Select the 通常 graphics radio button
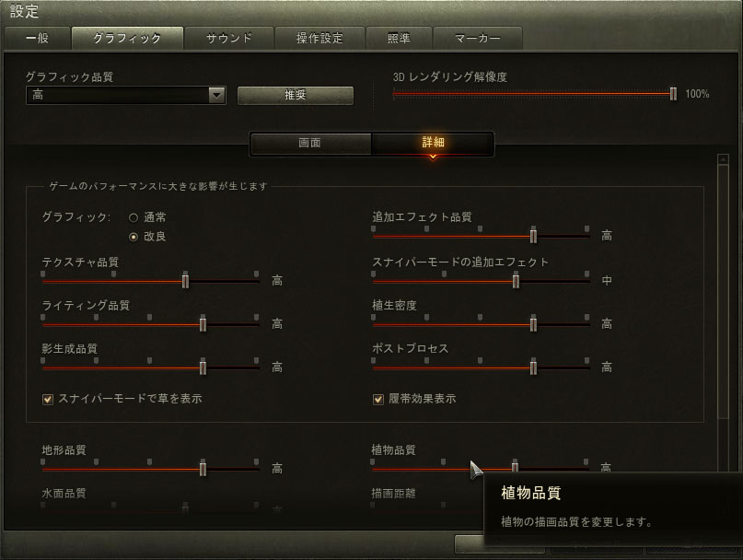743x560 pixels. pyautogui.click(x=134, y=217)
